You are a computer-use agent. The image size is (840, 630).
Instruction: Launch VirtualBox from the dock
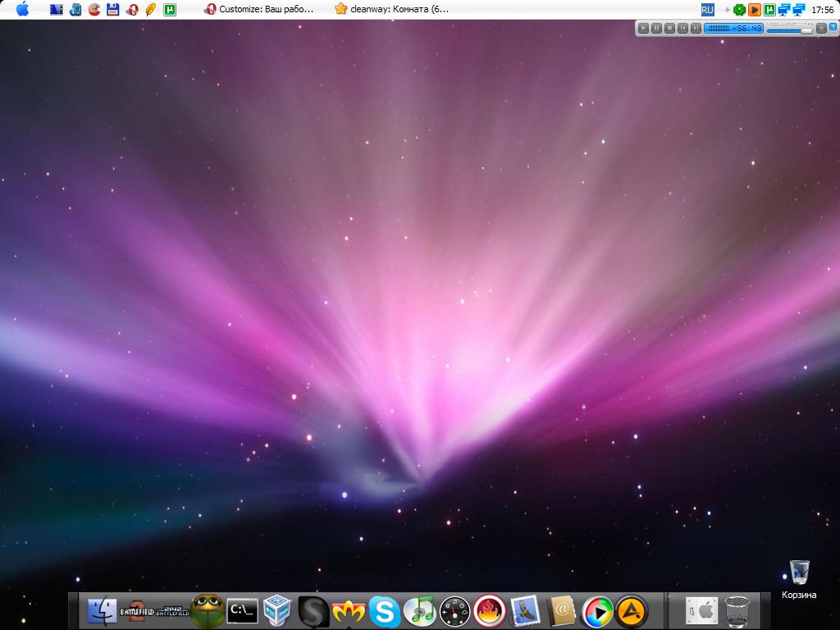278,610
